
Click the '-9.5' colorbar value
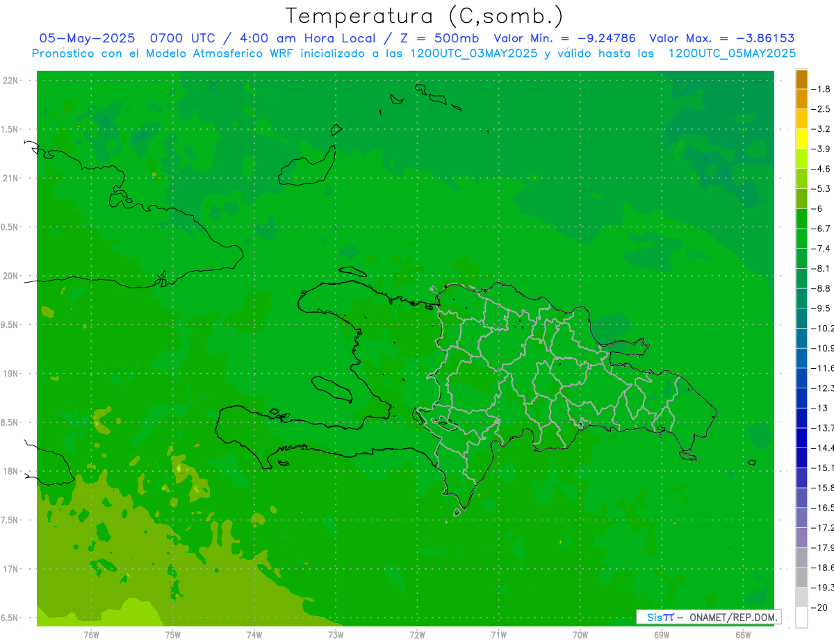click(822, 308)
